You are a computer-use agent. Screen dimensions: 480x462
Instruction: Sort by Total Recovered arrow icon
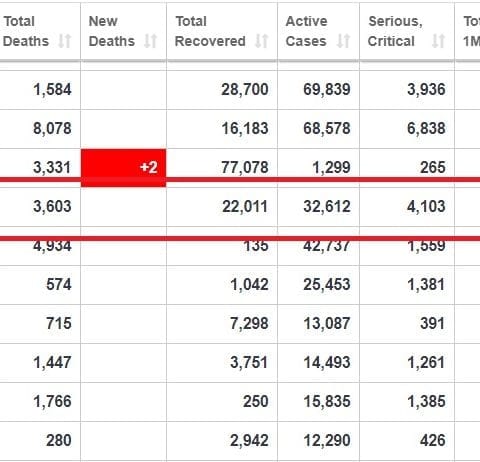click(262, 41)
